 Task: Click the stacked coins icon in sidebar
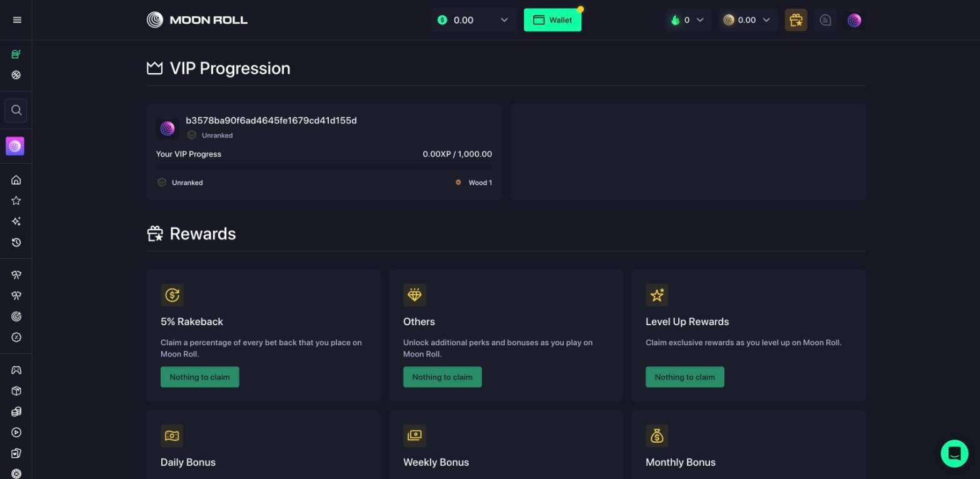point(16,411)
